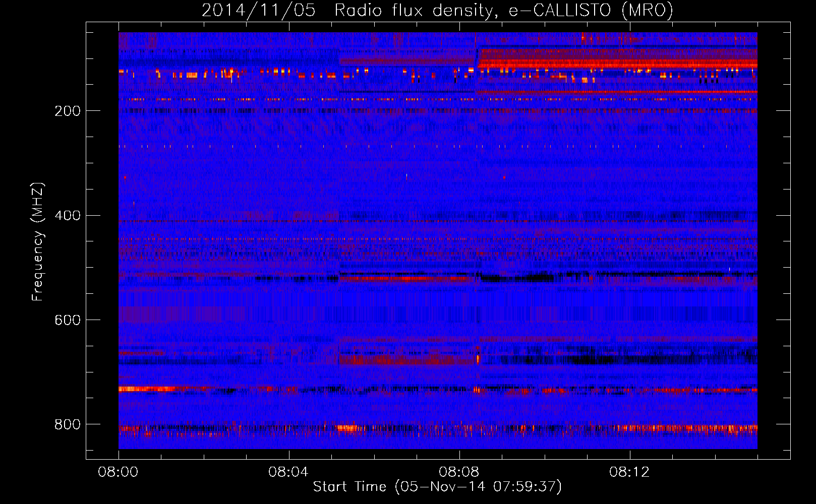The height and width of the screenshot is (504, 816).
Task: Click the 400 frequency tick label
Action: click(x=68, y=216)
